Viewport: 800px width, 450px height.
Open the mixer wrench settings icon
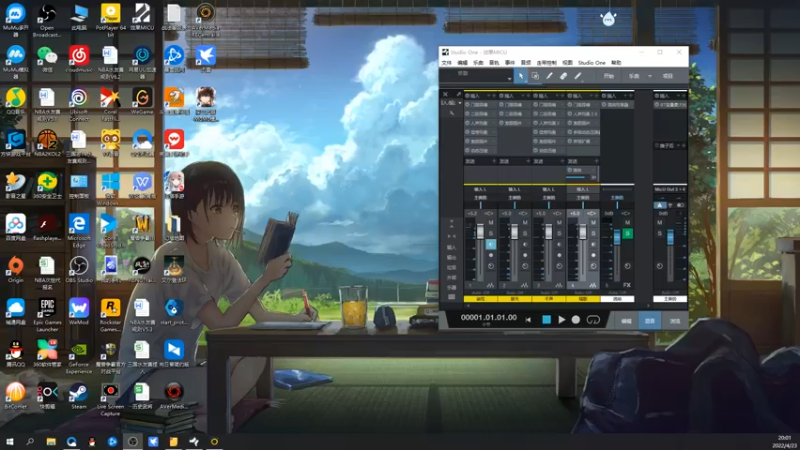pyautogui.click(x=452, y=113)
